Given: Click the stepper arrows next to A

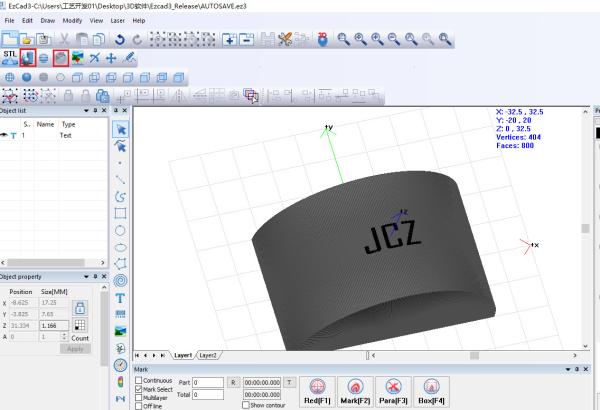Looking at the screenshot, I should coord(64,337).
